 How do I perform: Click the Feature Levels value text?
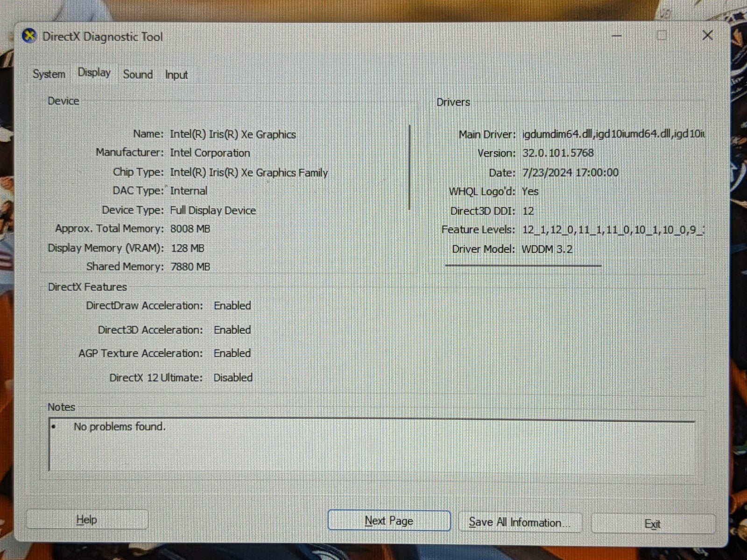coord(613,230)
